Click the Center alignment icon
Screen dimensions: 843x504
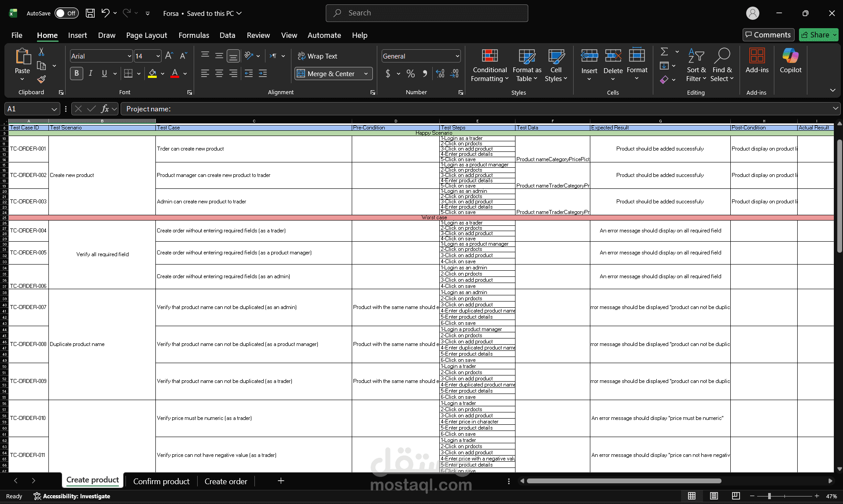coord(219,74)
